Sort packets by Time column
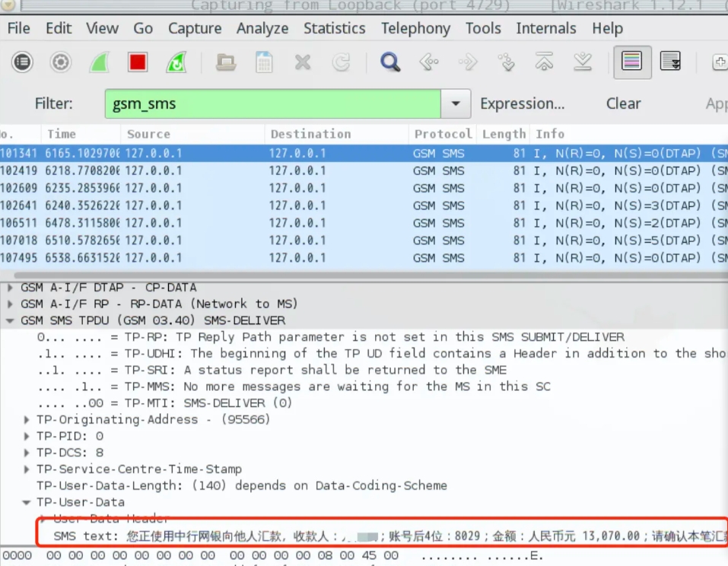728x566 pixels. (81, 134)
